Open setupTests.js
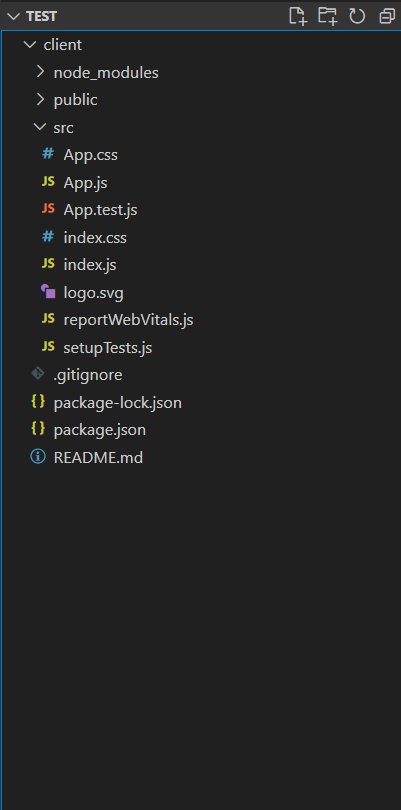This screenshot has width=401, height=810. pyautogui.click(x=107, y=348)
